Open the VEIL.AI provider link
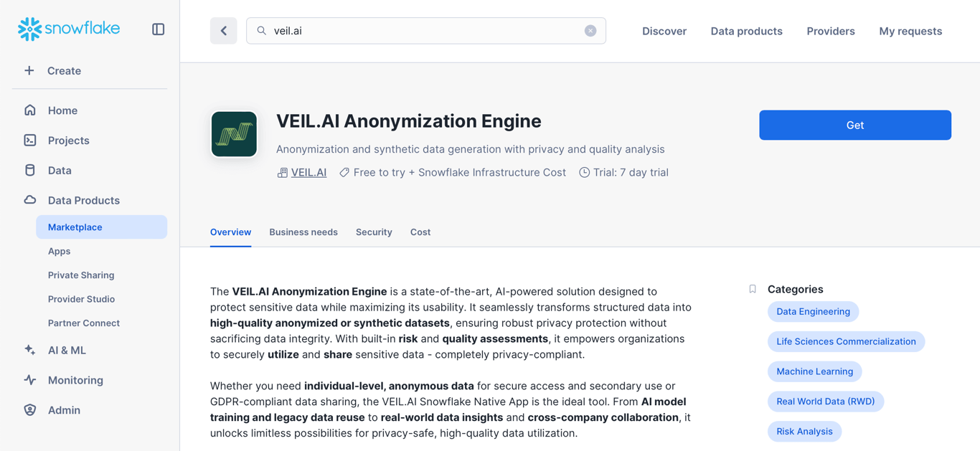This screenshot has height=451, width=980. click(308, 173)
